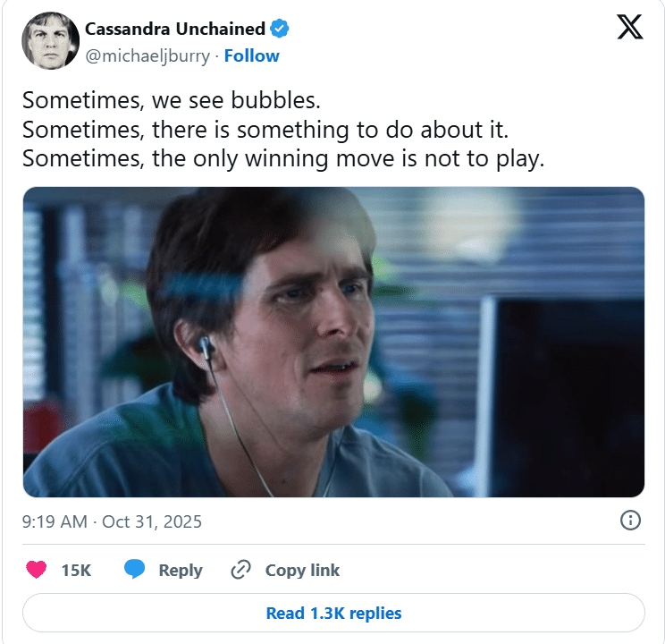This screenshot has height=644, width=665.
Task: Click the chain icon beside Copy link
Action: click(x=240, y=570)
